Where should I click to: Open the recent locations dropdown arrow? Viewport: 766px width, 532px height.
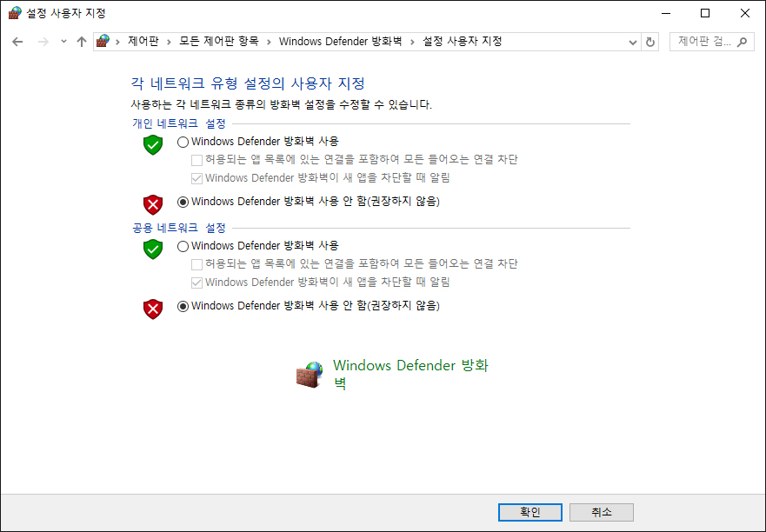[x=63, y=42]
